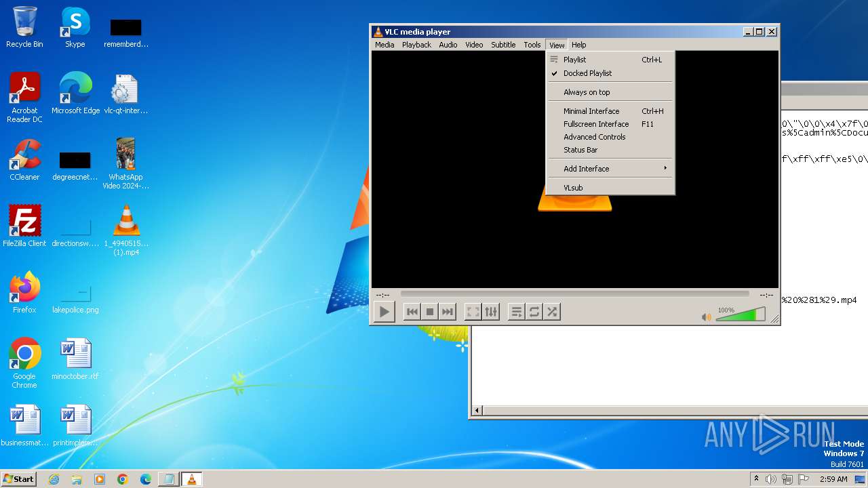Select the printimplem Word document icon
This screenshot has width=868, height=488.
point(75,425)
